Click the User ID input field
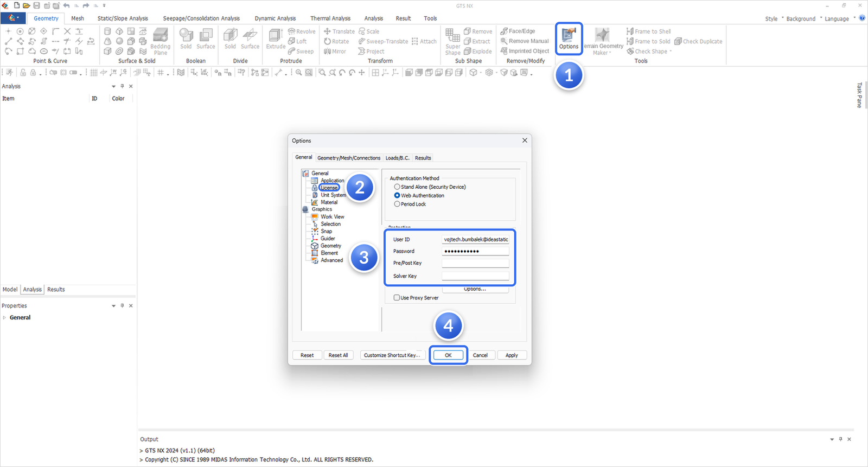The height and width of the screenshot is (467, 868). point(475,239)
